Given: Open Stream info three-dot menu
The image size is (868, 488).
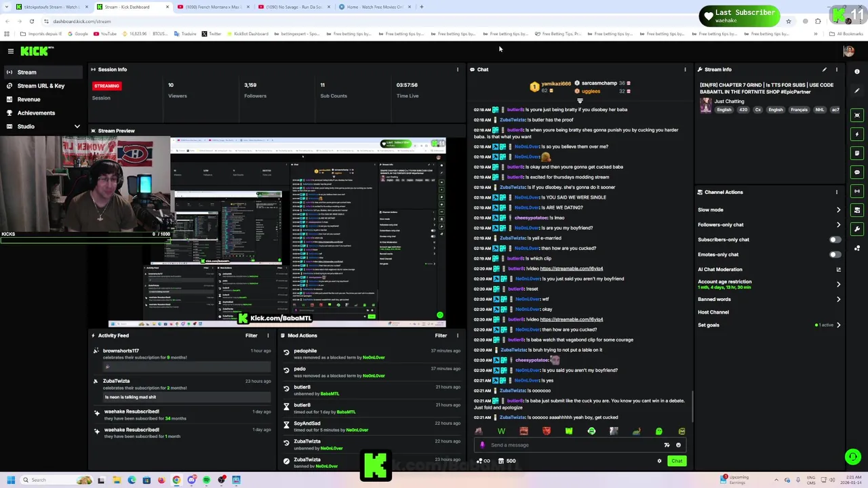Looking at the screenshot, I should coord(836,69).
